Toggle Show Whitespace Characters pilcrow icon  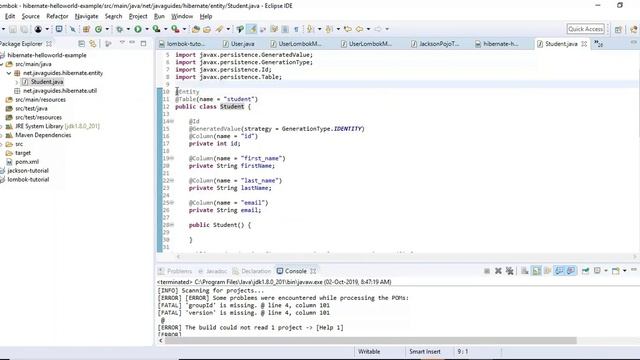click(296, 29)
